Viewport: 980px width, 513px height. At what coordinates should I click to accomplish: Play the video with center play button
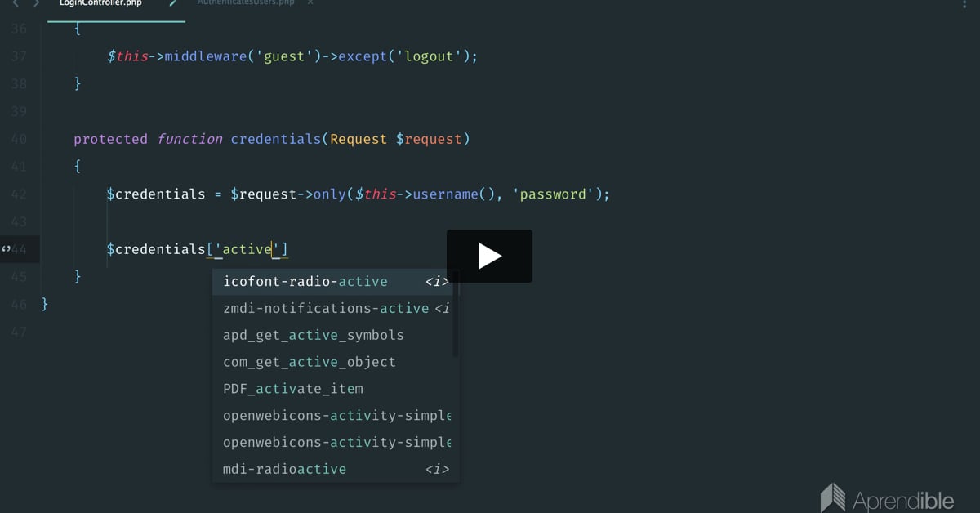tap(489, 256)
